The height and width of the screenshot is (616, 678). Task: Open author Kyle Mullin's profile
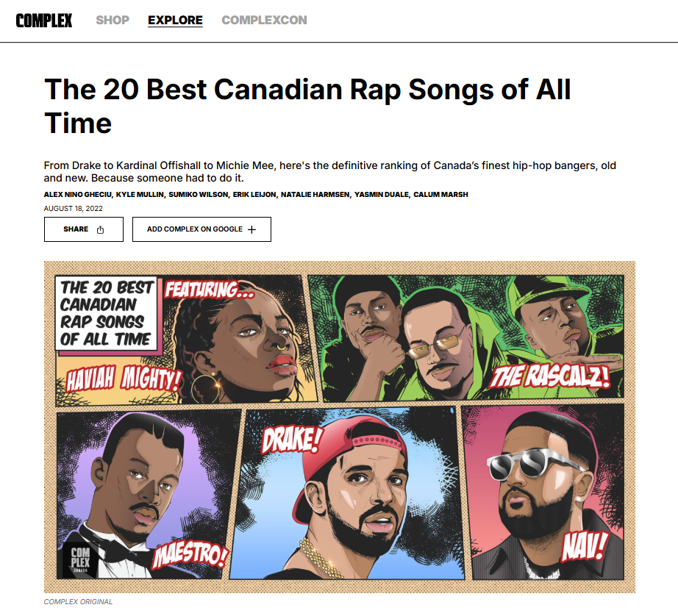(x=140, y=195)
